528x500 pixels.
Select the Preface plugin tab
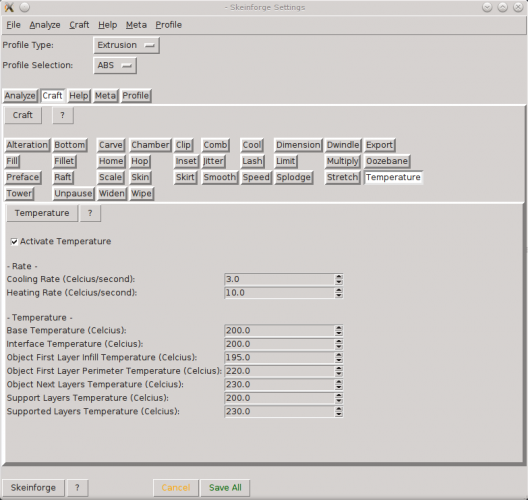pyautogui.click(x=23, y=177)
